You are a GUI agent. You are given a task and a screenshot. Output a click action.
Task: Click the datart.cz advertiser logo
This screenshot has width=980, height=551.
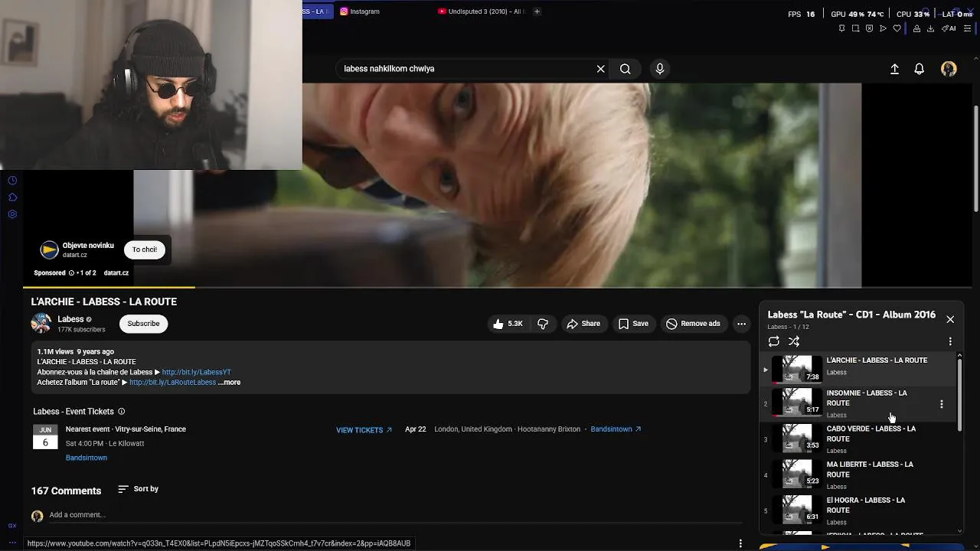(49, 249)
